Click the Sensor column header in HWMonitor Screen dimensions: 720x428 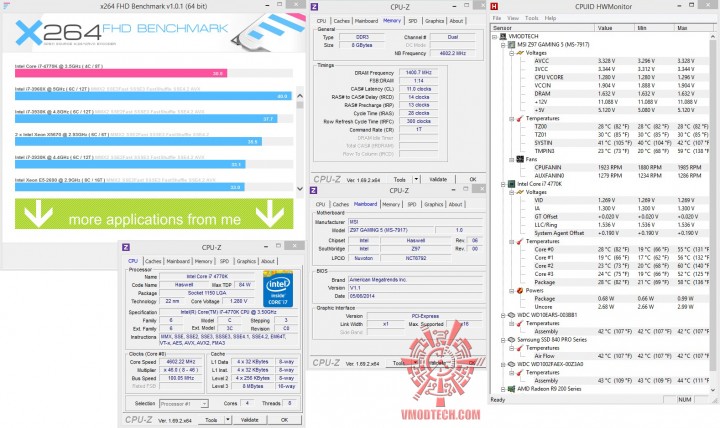click(542, 28)
